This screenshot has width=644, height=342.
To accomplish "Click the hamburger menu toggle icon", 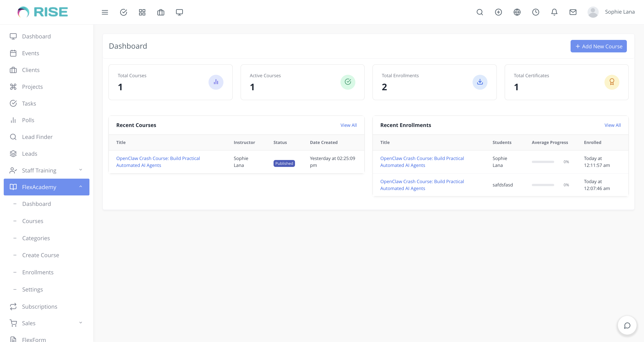I will pos(105,12).
